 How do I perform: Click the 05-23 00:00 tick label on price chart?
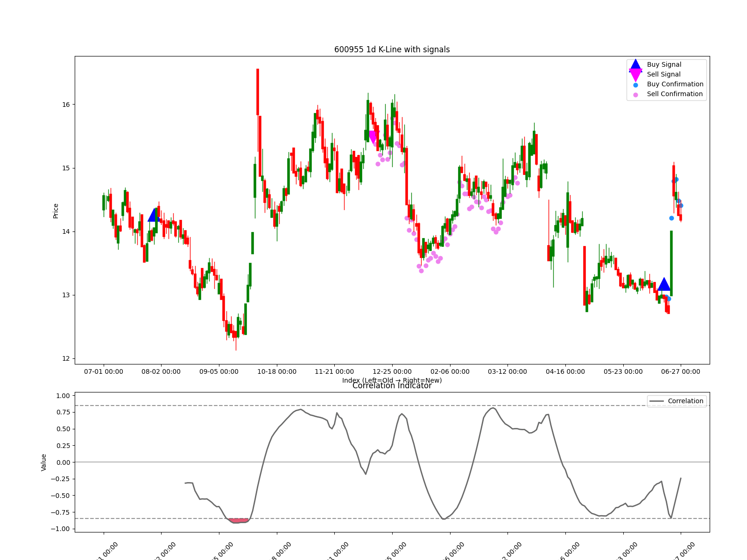point(623,371)
